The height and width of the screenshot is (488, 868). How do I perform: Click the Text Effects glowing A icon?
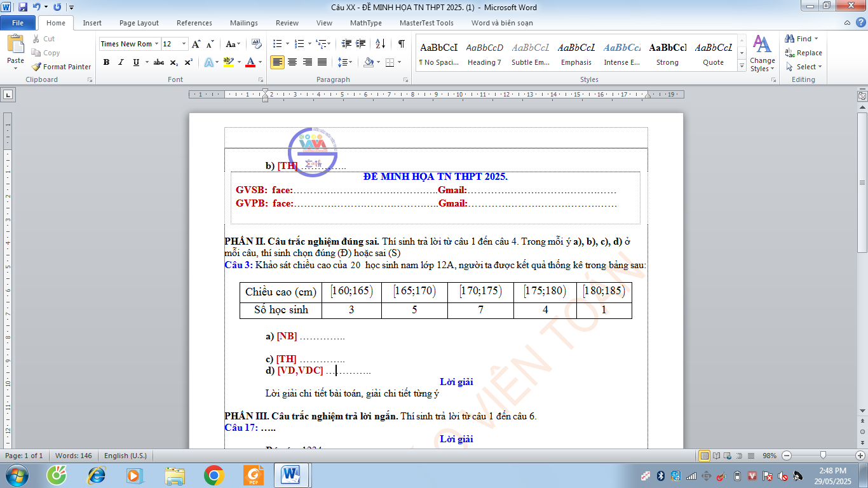(208, 62)
